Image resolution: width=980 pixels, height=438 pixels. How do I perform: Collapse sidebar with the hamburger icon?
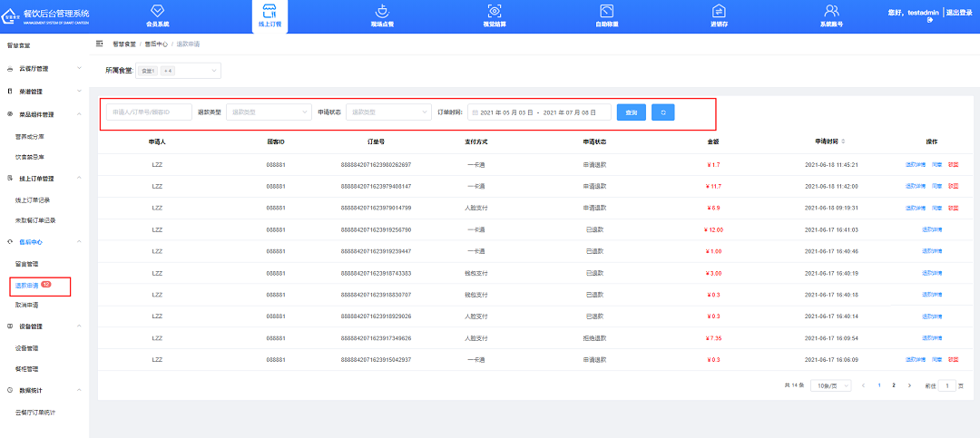98,44
